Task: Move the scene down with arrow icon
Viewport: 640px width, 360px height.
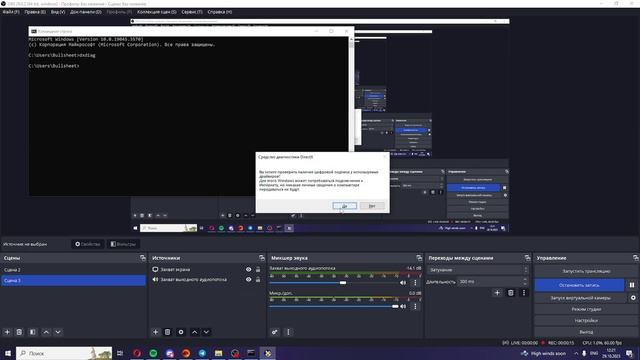Action: click(x=58, y=332)
